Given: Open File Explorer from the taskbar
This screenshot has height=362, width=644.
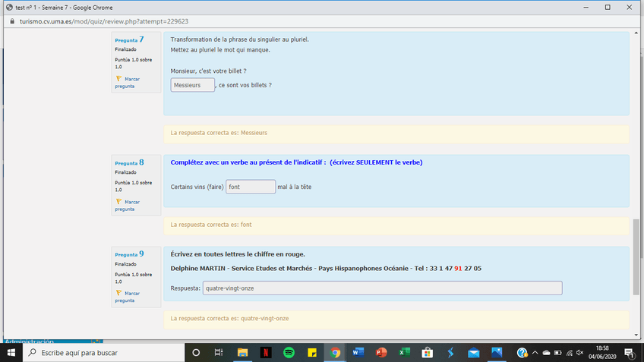Looking at the screenshot, I should [x=242, y=353].
